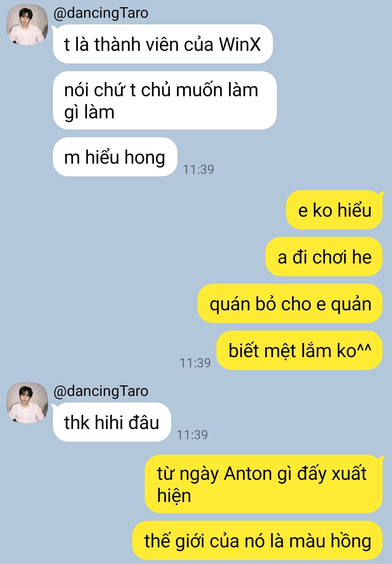Select message 't là thành viên của WinX'
The height and width of the screenshot is (564, 392).
[x=163, y=44]
